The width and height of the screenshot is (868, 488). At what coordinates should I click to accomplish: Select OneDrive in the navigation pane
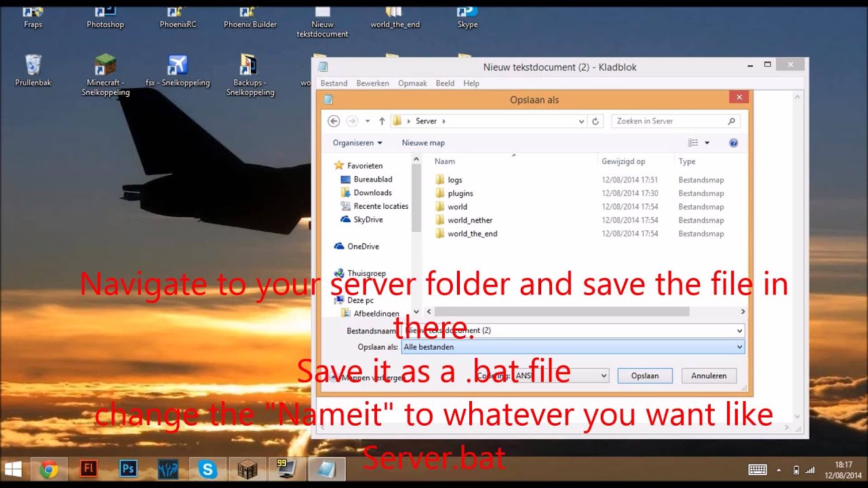363,247
